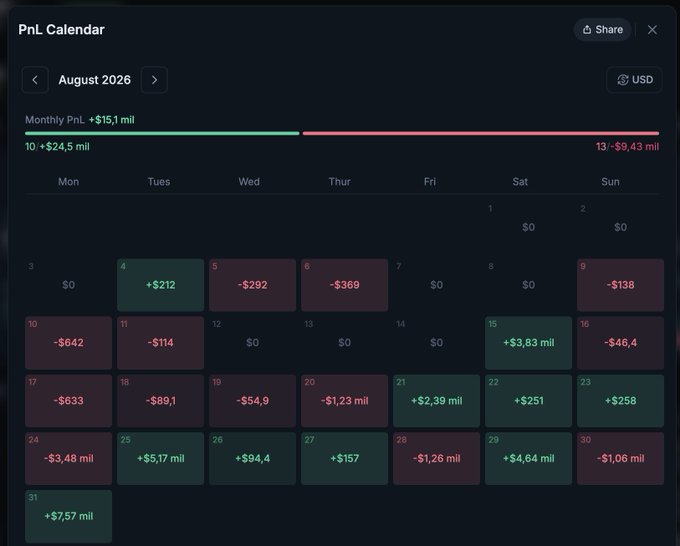680x546 pixels.
Task: Click the 13/-$9,43 mil losing days summary
Action: tap(627, 147)
